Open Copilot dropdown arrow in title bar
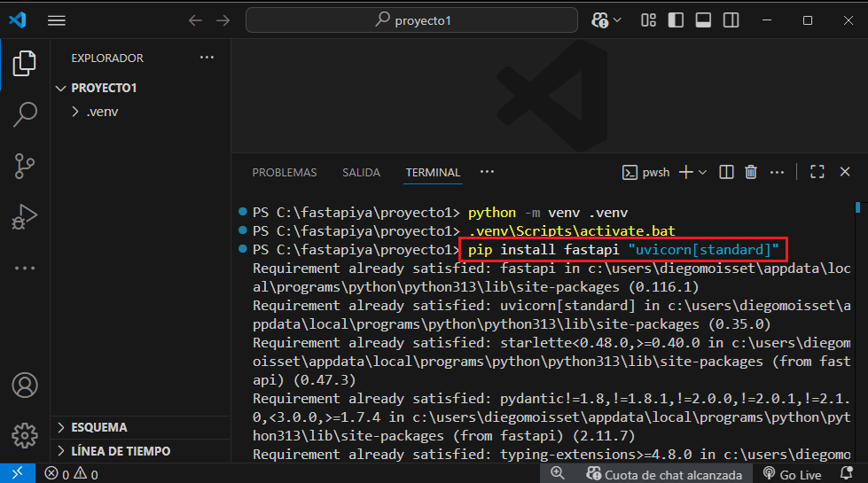This screenshot has height=483, width=868. [x=618, y=20]
